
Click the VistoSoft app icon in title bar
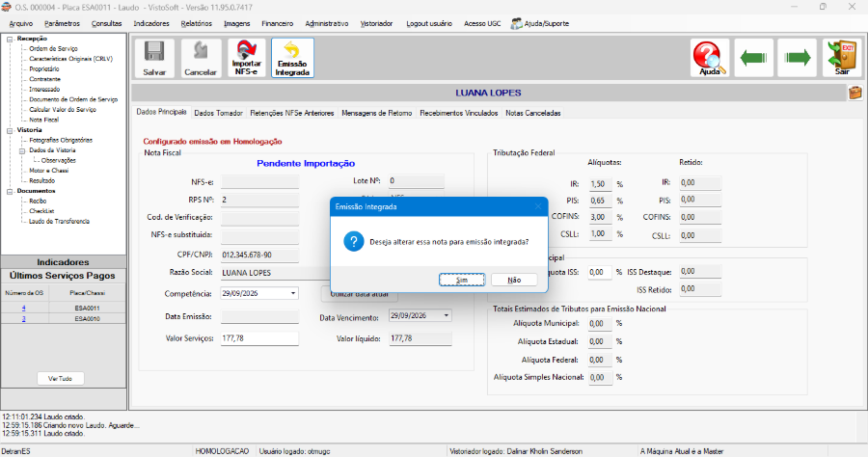coord(6,7)
